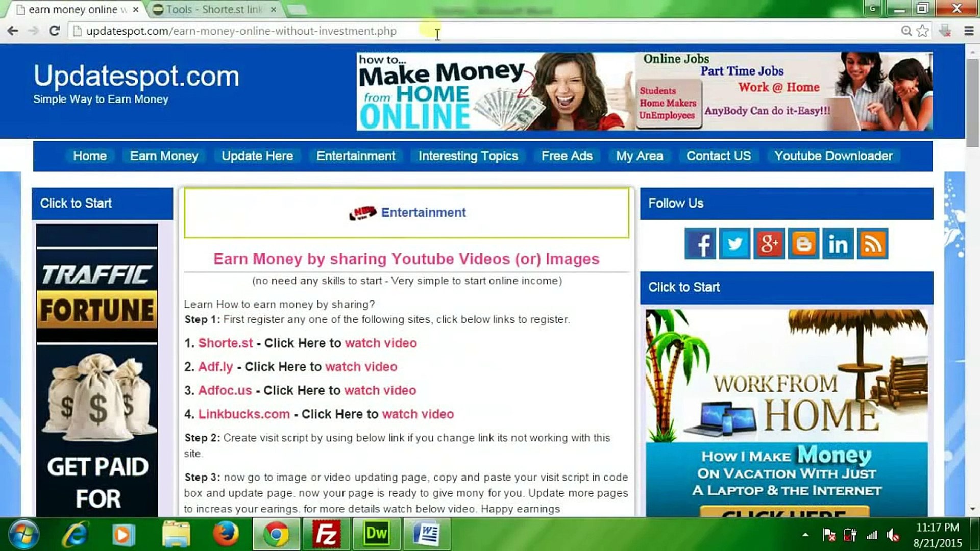Open watch video link for Linkbucks.com

[418, 414]
